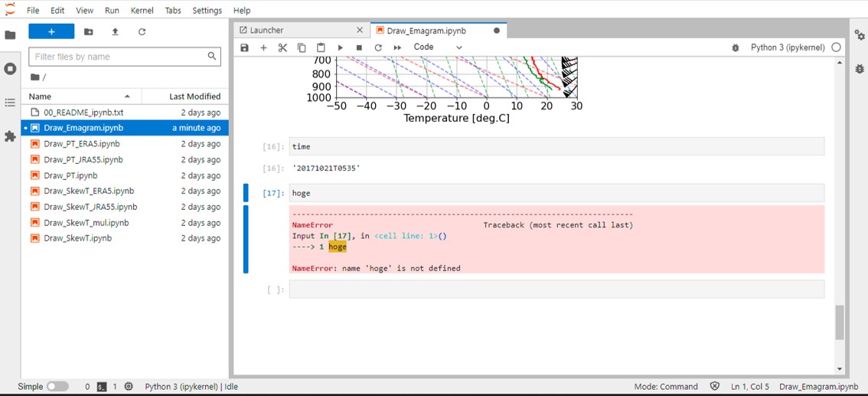Click the folder icon for root path
Image resolution: width=868 pixels, height=396 pixels.
[35, 77]
